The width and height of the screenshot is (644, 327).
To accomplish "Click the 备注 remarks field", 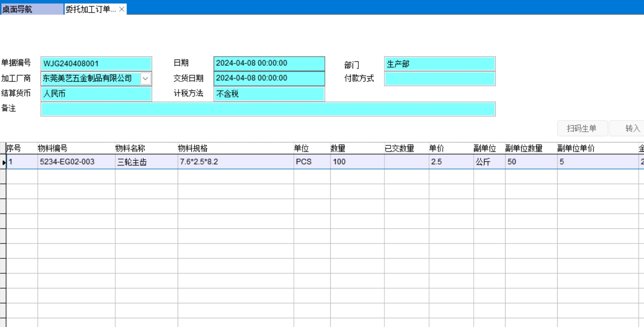I will click(x=268, y=109).
